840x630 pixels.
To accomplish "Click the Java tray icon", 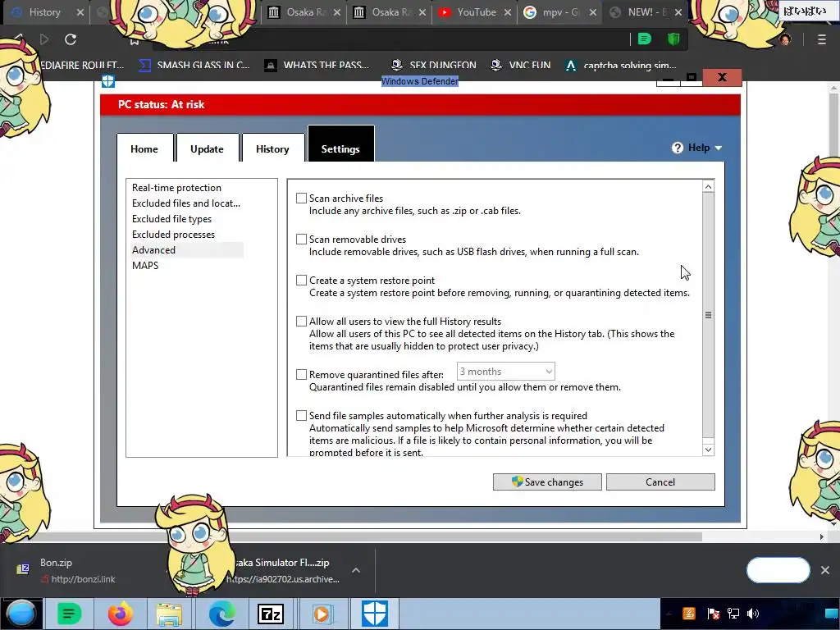I will (689, 614).
